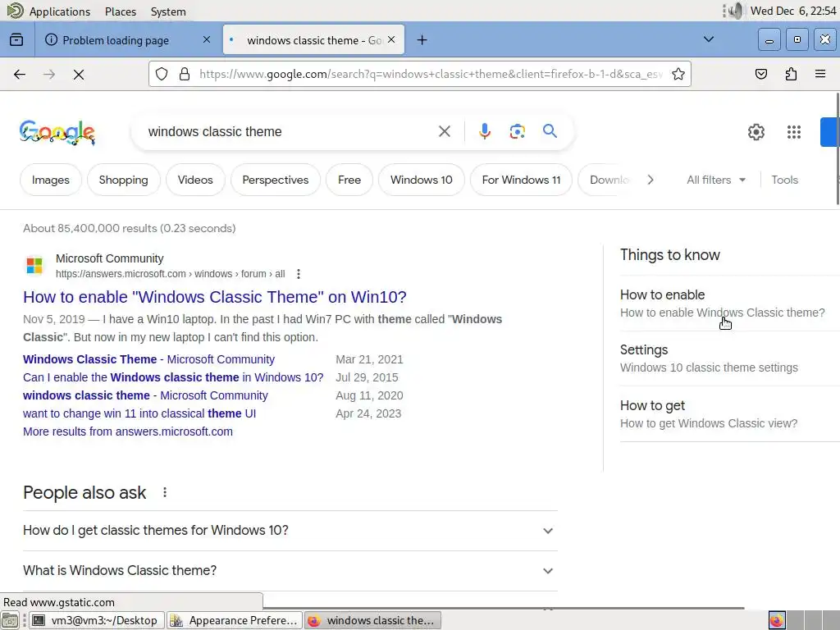View site security lock info
The image size is (840, 630).
pyautogui.click(x=185, y=74)
